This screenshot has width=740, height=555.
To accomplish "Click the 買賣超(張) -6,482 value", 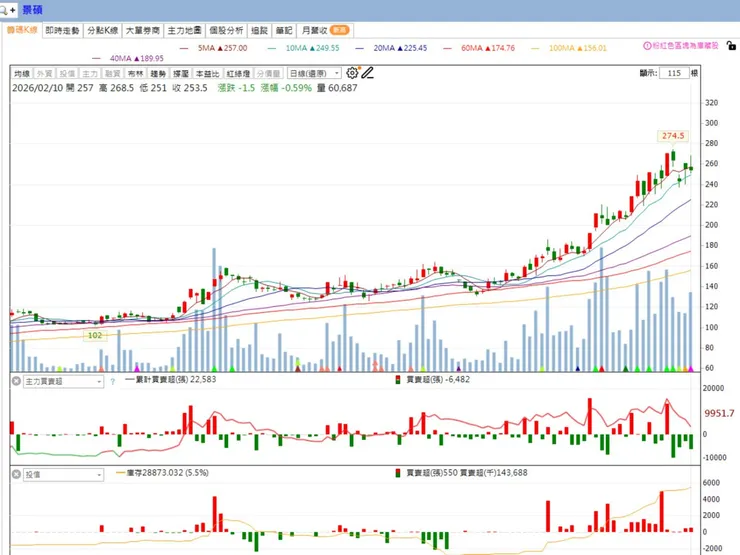I will [438, 379].
